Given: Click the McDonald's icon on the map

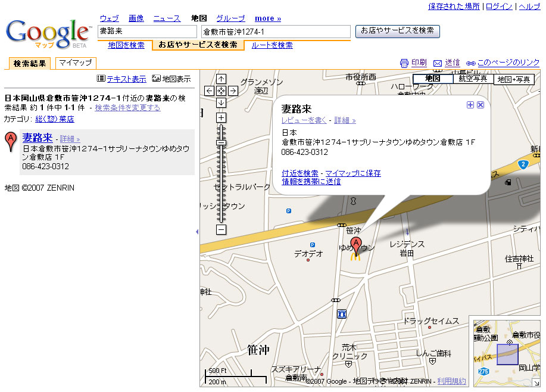Looking at the screenshot, I should point(355,257).
